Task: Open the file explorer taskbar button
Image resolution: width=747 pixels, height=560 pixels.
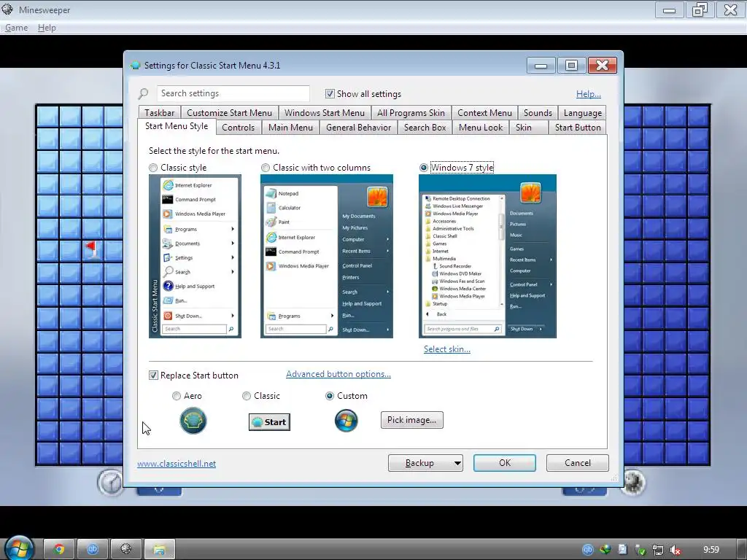Action: (159, 550)
